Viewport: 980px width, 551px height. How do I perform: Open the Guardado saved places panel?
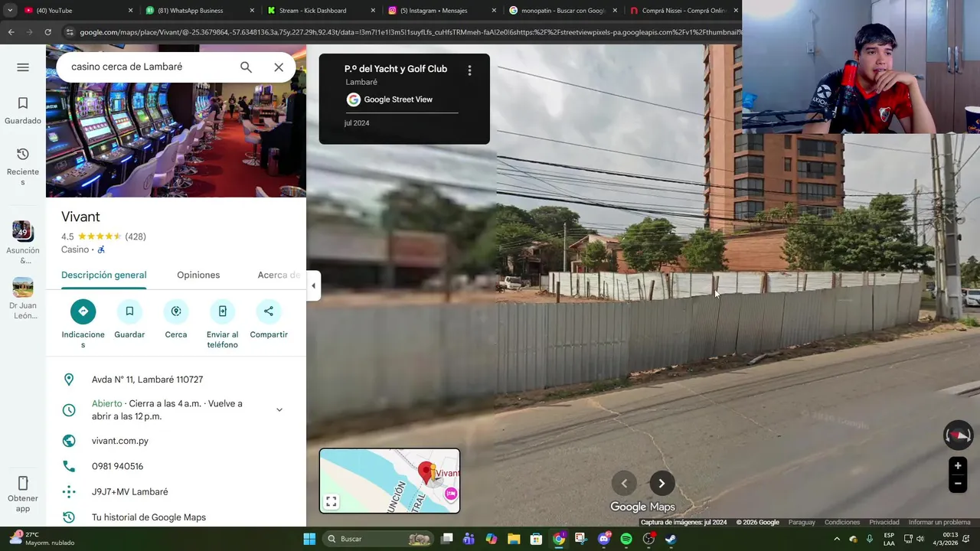(x=23, y=110)
